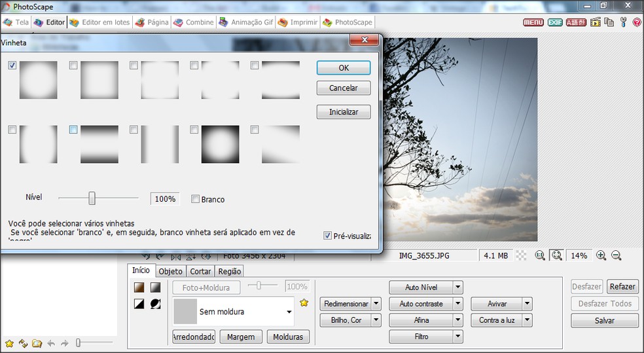The height and width of the screenshot is (353, 644).
Task: Open the Sem moldura frame combo box
Action: (x=233, y=312)
